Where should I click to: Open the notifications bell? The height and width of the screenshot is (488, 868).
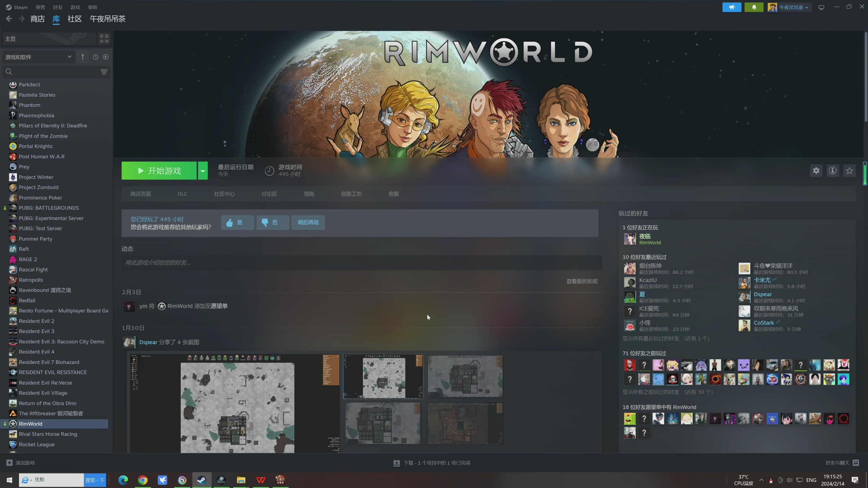coord(754,7)
